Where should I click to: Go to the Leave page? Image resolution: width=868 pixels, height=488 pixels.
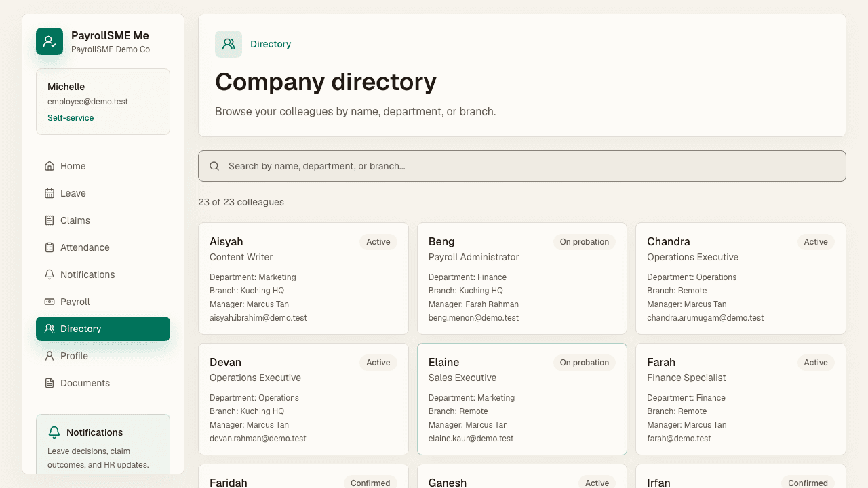point(103,193)
